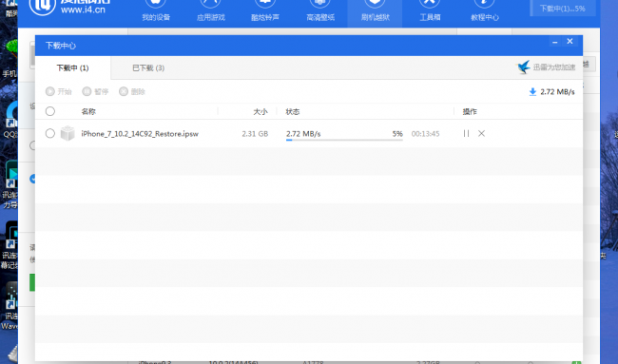Click the 2.72 MB/s row speed text
This screenshot has height=364, width=618.
pos(303,134)
